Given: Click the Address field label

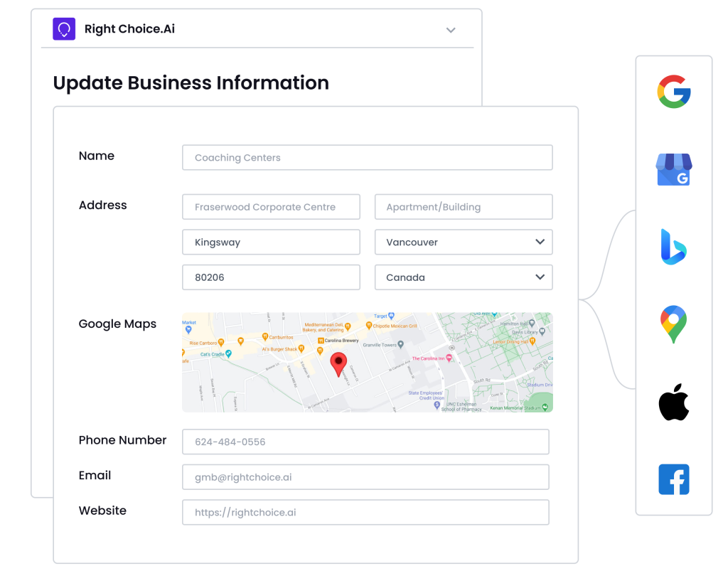Looking at the screenshot, I should pyautogui.click(x=102, y=206).
